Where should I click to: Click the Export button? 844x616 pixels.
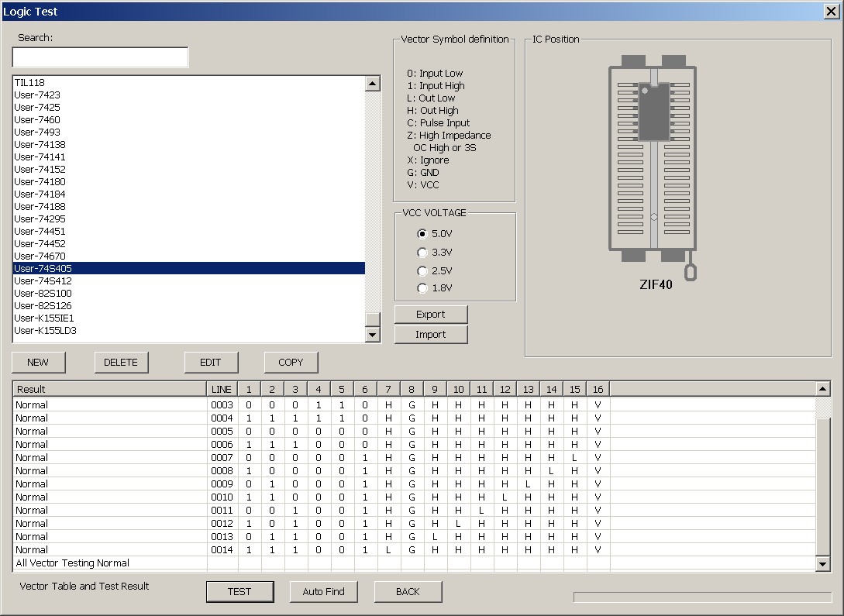[431, 315]
